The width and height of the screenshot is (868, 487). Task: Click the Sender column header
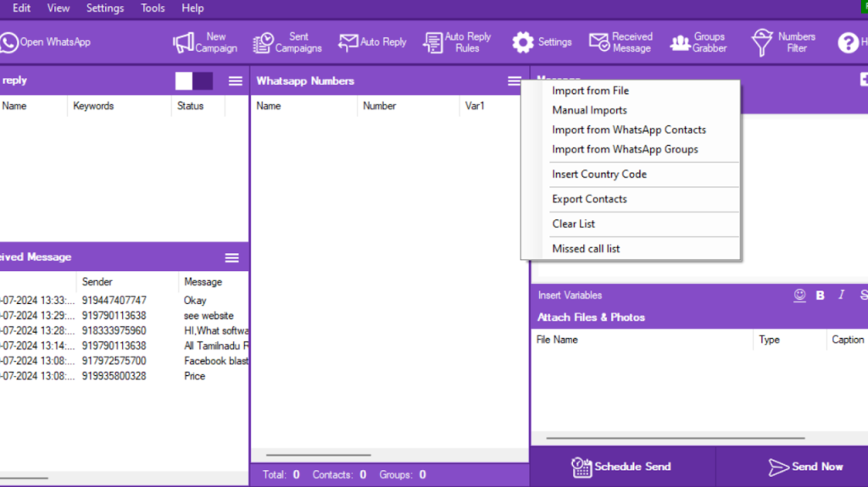click(97, 282)
